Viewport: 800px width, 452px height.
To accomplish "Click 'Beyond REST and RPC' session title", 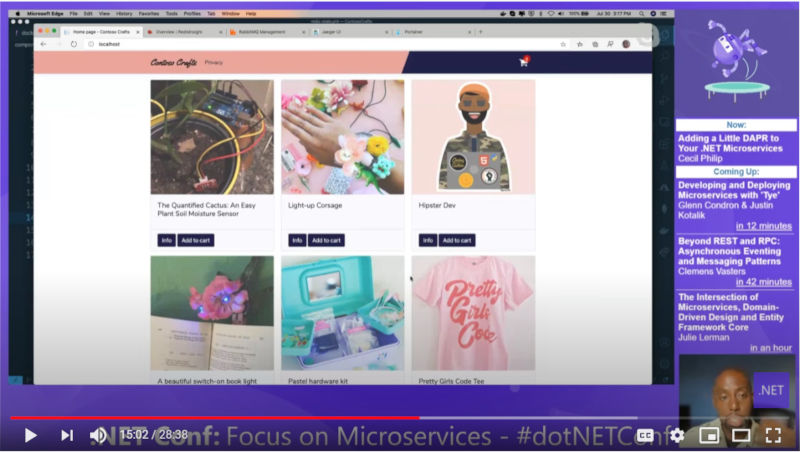I will point(729,251).
